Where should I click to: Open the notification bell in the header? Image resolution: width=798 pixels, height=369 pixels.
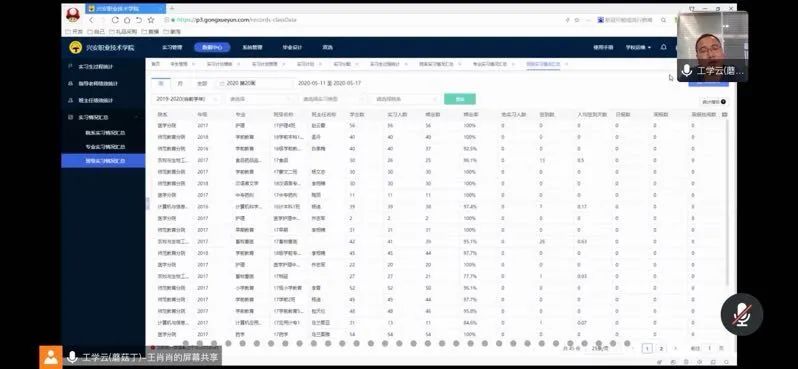tap(664, 47)
